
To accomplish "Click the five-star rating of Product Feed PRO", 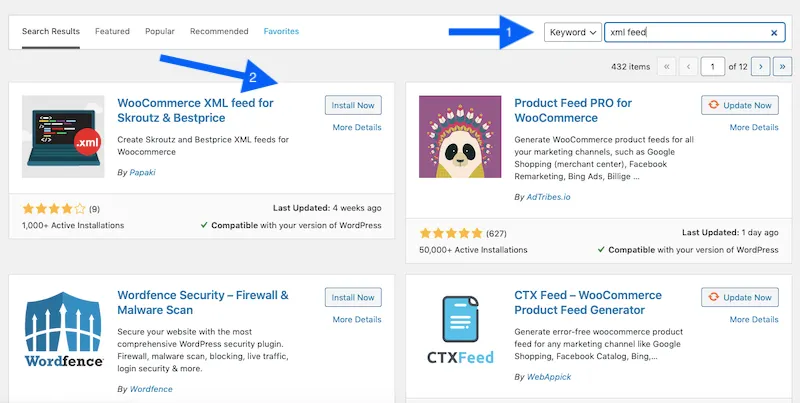I will (x=451, y=233).
